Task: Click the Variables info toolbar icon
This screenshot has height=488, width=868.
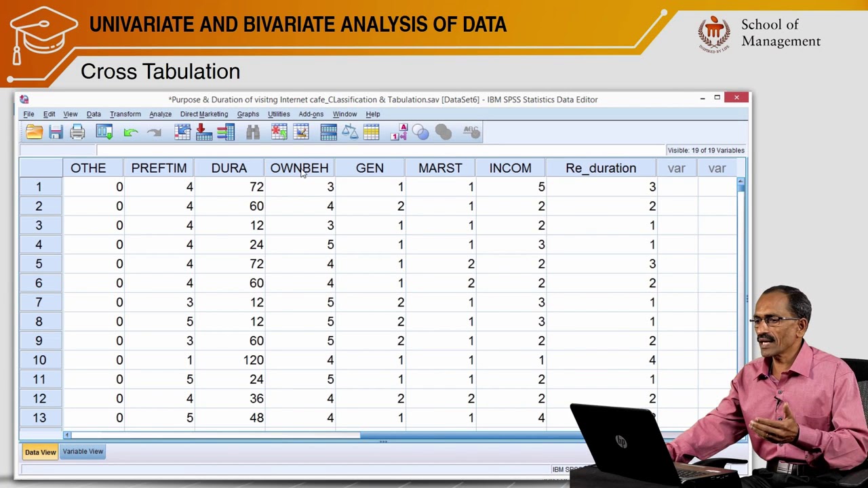Action: pyautogui.click(x=226, y=132)
